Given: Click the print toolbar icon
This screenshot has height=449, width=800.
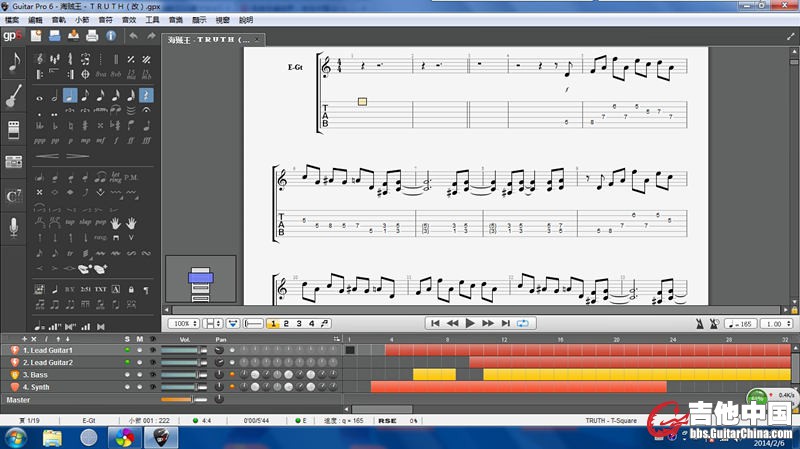Looking at the screenshot, I should point(92,36).
